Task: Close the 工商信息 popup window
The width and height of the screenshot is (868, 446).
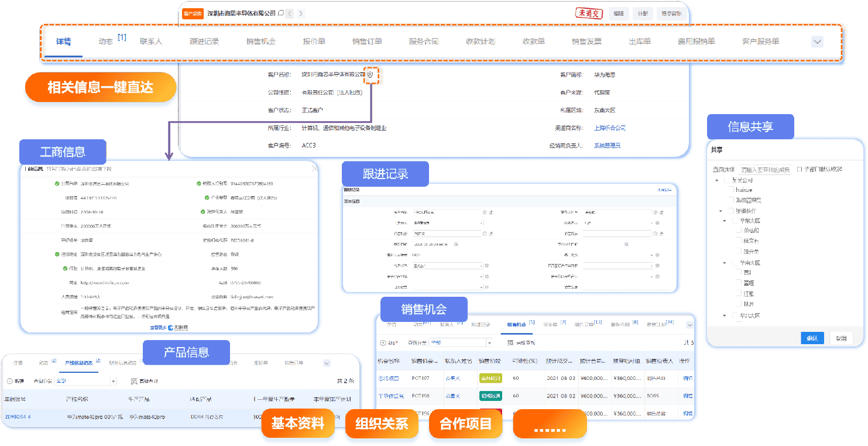Action: (x=315, y=169)
